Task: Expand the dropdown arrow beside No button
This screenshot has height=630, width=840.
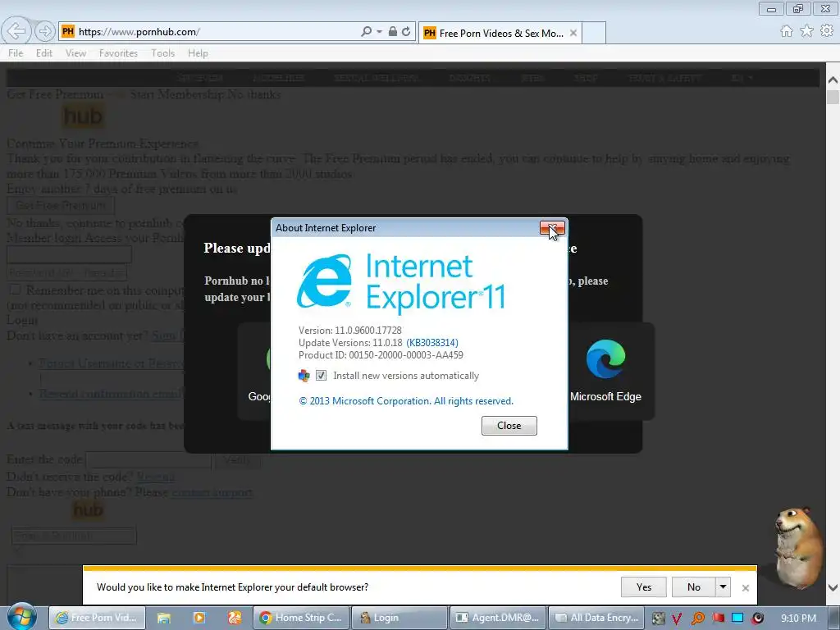Action: click(723, 587)
